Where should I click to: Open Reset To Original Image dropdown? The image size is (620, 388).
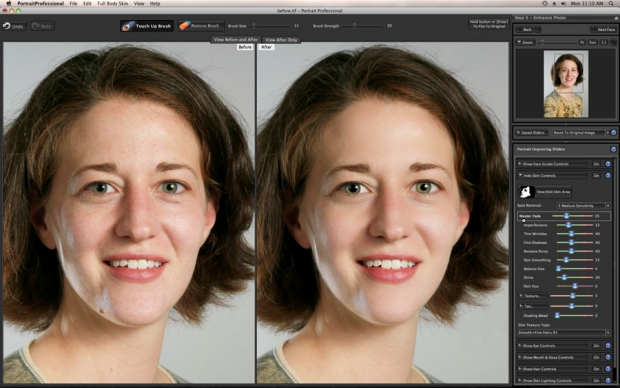click(x=581, y=132)
